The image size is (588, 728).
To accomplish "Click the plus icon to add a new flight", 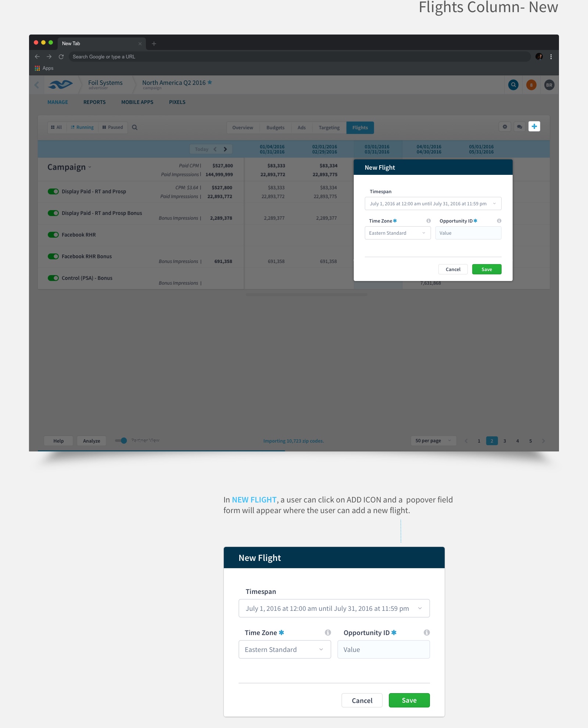I will [x=534, y=127].
